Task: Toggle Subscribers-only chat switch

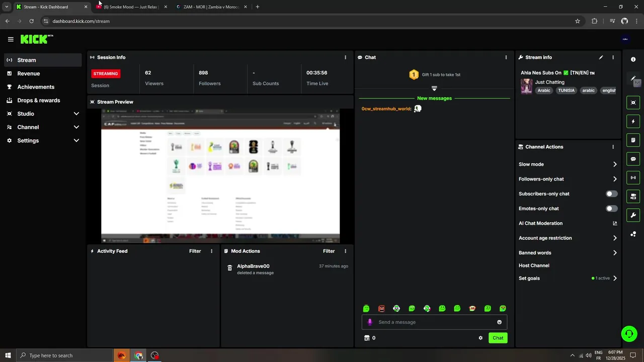Action: pos(611,194)
